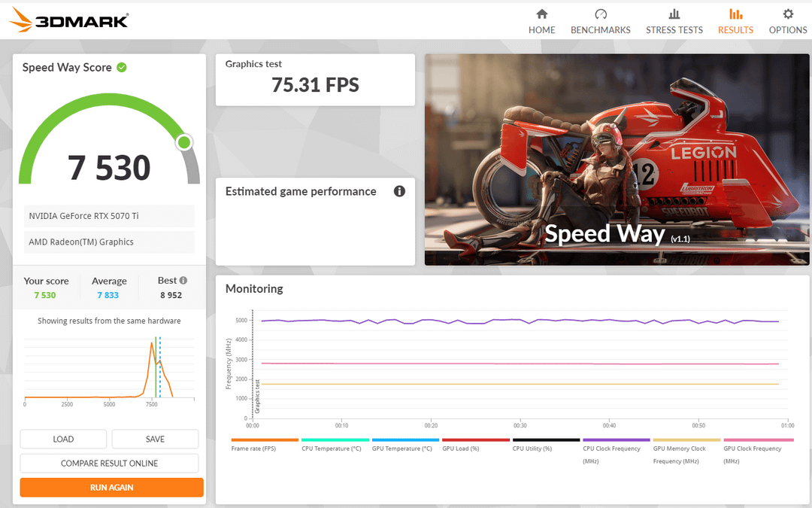Viewport: 812px width, 508px height.
Task: Open the OPTIONS tab label
Action: coord(788,30)
